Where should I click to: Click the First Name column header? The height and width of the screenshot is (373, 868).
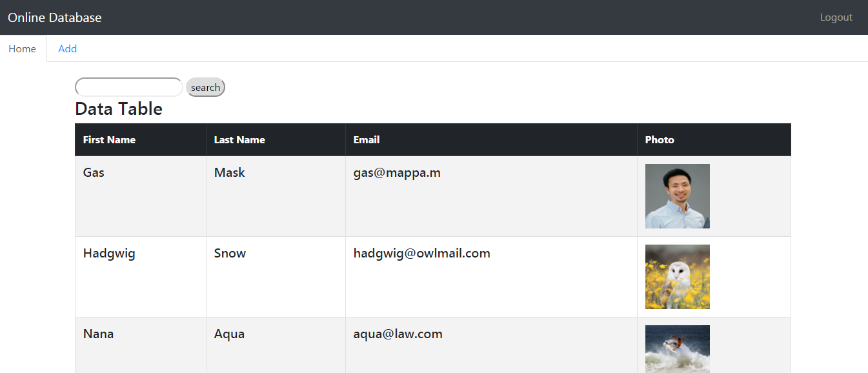[109, 140]
